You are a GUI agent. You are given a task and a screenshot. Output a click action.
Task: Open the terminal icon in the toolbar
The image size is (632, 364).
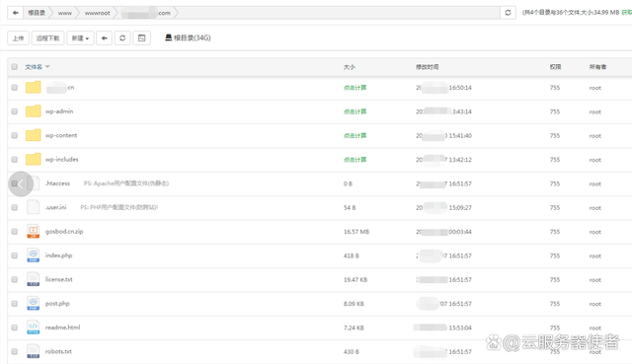tap(142, 38)
